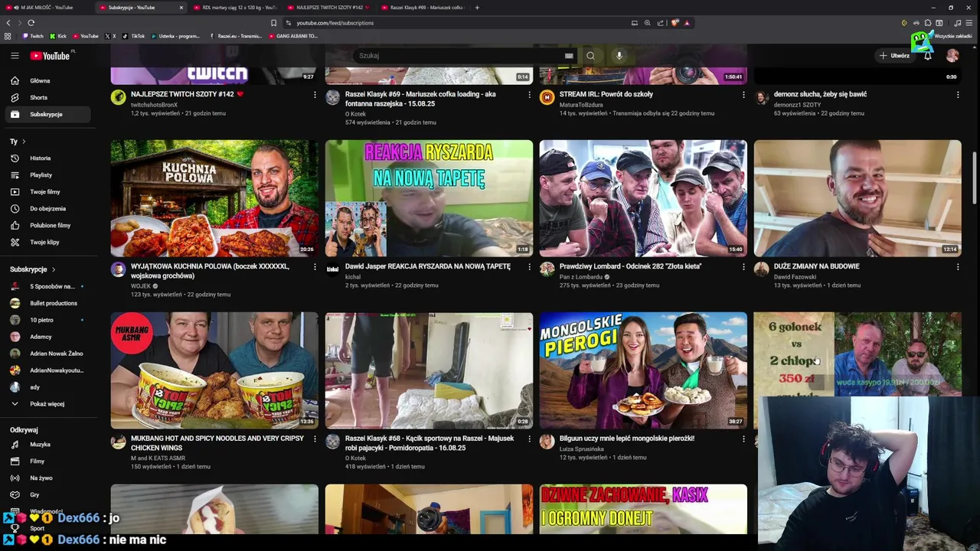Open the Twitch bookmark
980x551 pixels.
33,36
